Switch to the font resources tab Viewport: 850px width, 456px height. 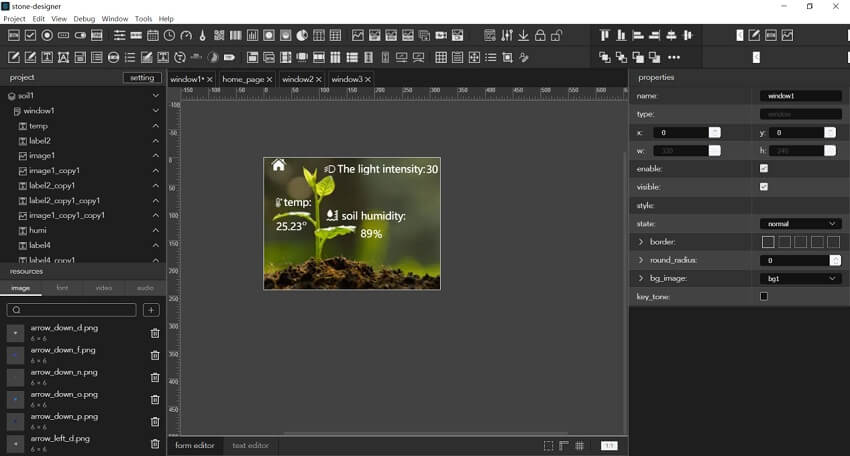pos(62,288)
